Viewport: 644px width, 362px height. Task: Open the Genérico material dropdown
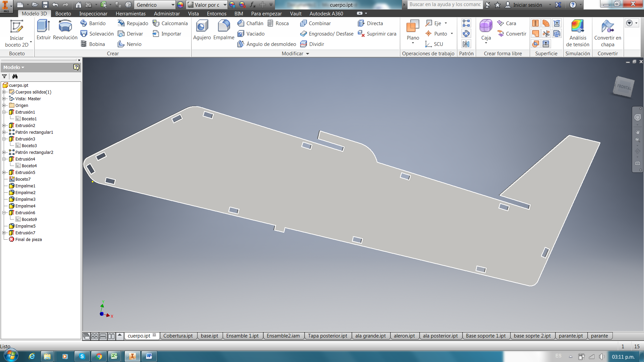173,5
